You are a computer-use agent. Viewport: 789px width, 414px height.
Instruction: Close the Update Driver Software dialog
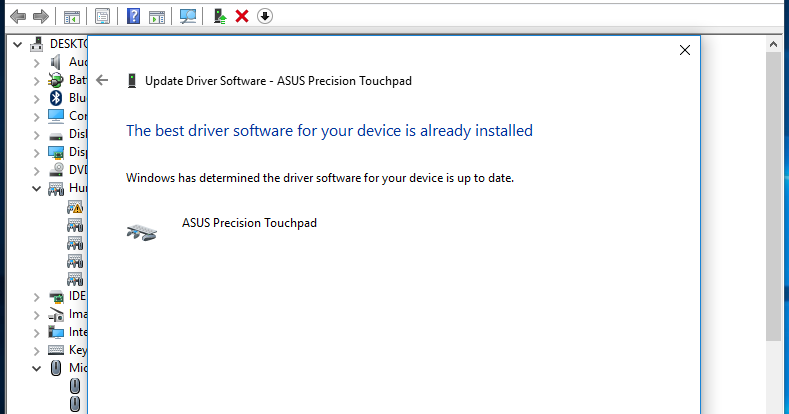pyautogui.click(x=685, y=50)
